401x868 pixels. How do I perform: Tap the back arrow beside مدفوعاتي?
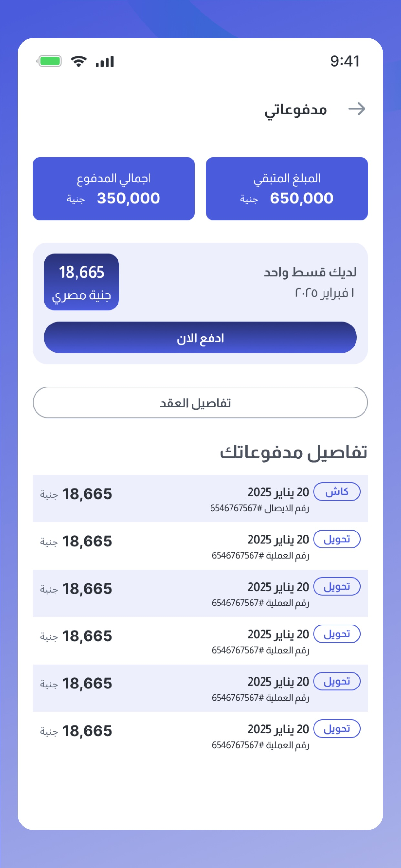click(x=357, y=109)
